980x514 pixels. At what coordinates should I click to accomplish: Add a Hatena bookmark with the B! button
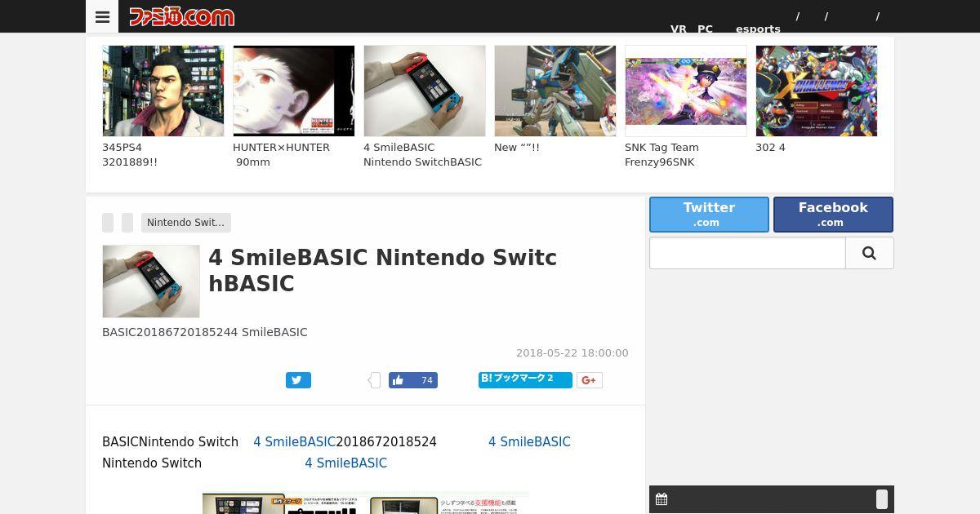coord(525,379)
